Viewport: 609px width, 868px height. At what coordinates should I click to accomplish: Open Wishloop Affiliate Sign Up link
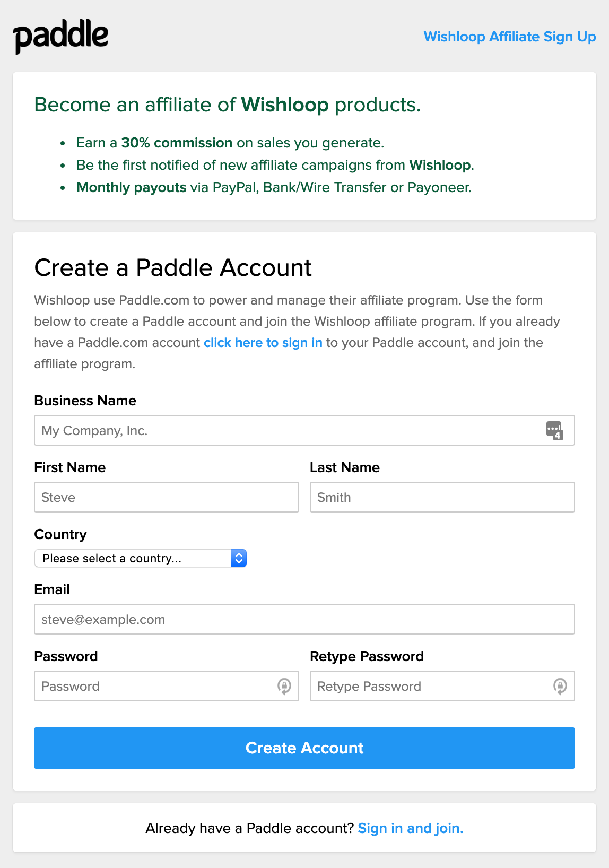(x=509, y=37)
